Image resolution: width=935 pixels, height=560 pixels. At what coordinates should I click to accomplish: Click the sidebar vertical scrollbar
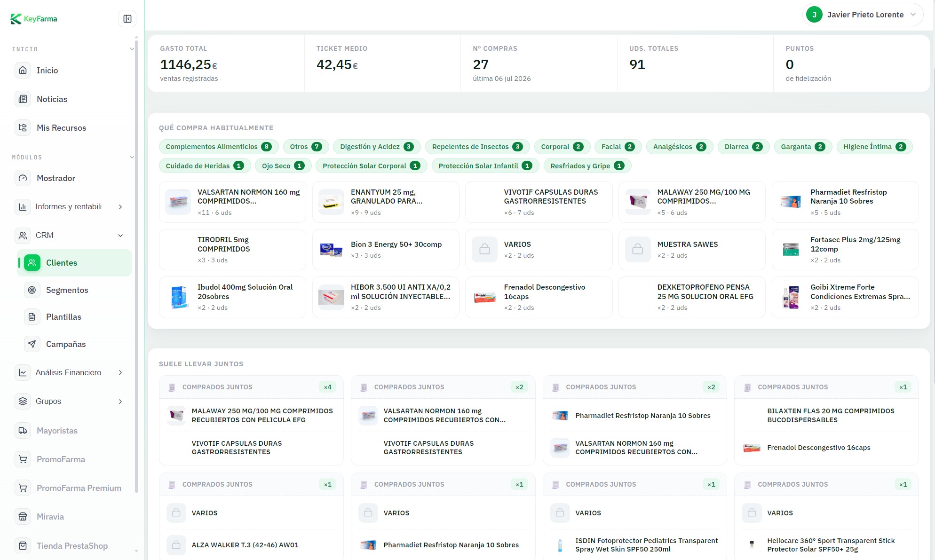point(136,266)
